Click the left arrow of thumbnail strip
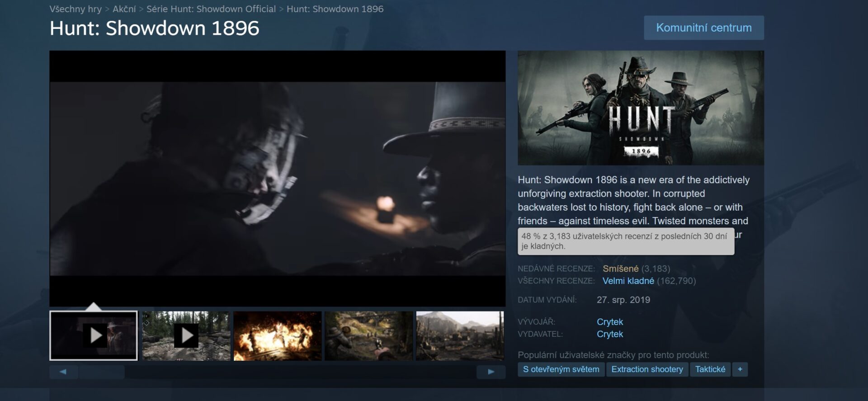 coord(63,372)
